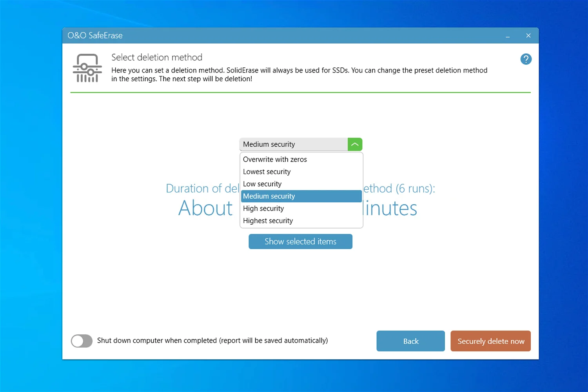The width and height of the screenshot is (588, 392).
Task: Click the deletion method shredder icon
Action: pyautogui.click(x=87, y=68)
